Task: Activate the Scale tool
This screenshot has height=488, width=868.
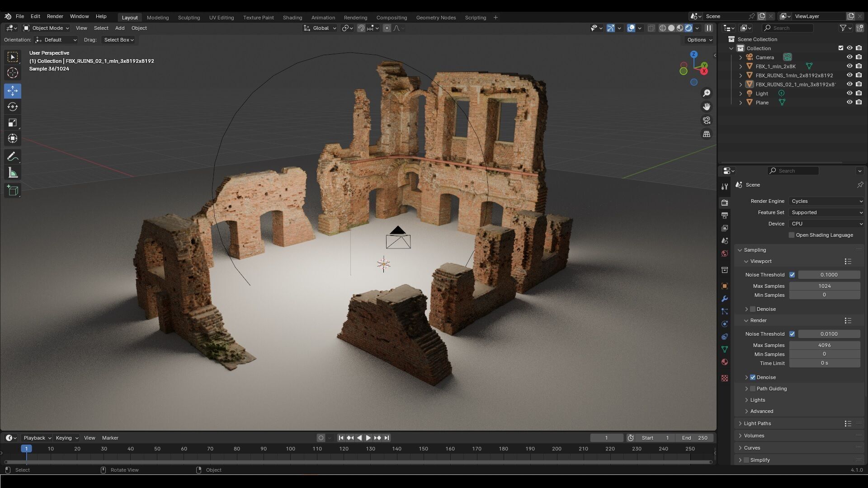Action: [13, 122]
